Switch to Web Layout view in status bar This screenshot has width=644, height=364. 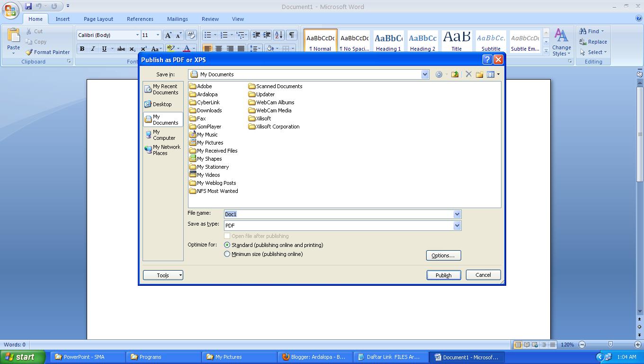pos(535,345)
